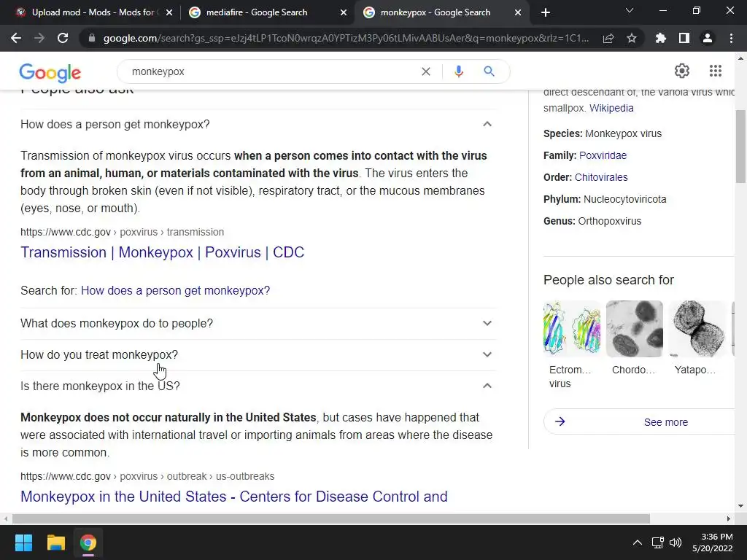This screenshot has height=560, width=747.
Task: Open the Google apps grid
Action: click(x=716, y=71)
